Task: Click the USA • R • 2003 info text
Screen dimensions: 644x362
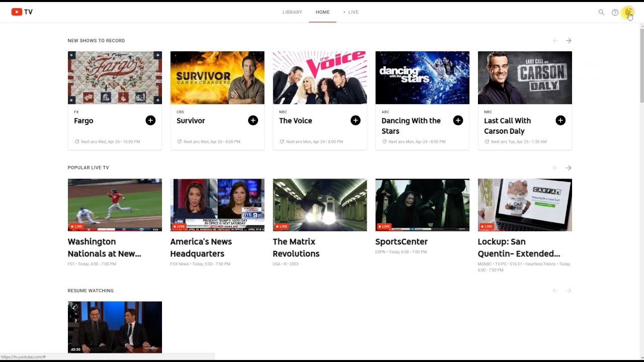Action: [x=286, y=264]
